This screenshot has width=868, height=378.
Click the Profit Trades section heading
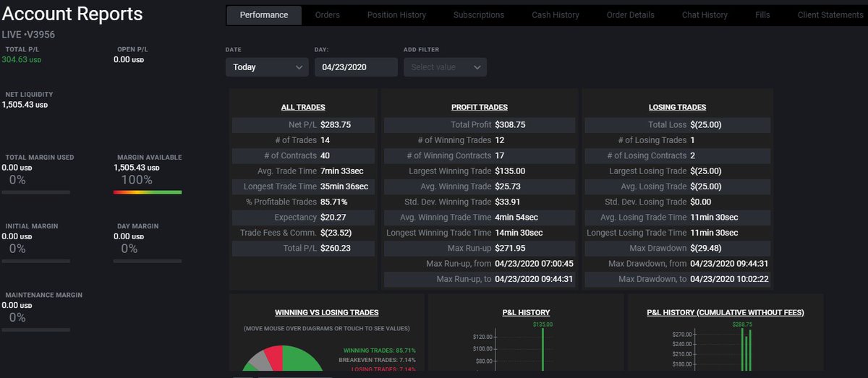click(480, 107)
